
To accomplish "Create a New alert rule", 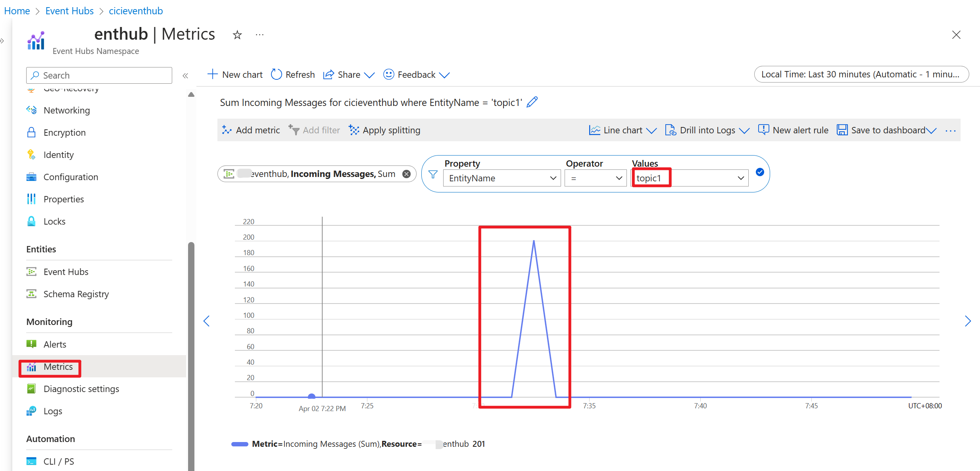I will [x=793, y=130].
